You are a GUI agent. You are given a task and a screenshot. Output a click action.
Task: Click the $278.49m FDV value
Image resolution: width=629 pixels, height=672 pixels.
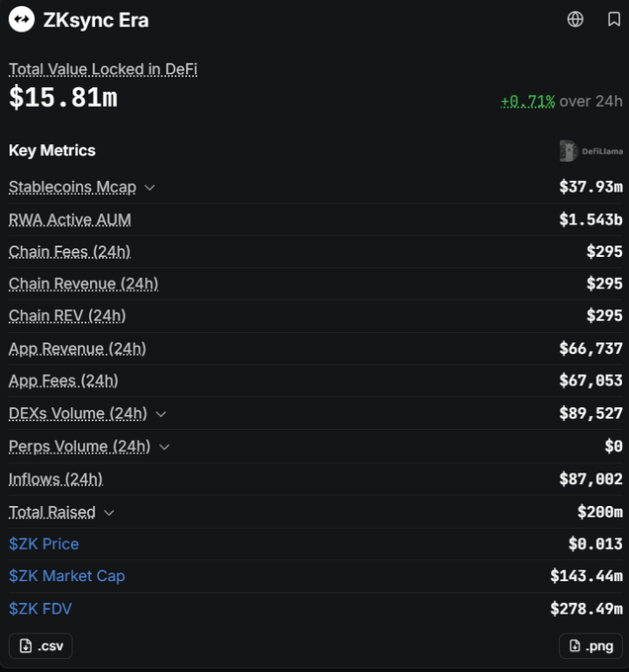(x=586, y=609)
